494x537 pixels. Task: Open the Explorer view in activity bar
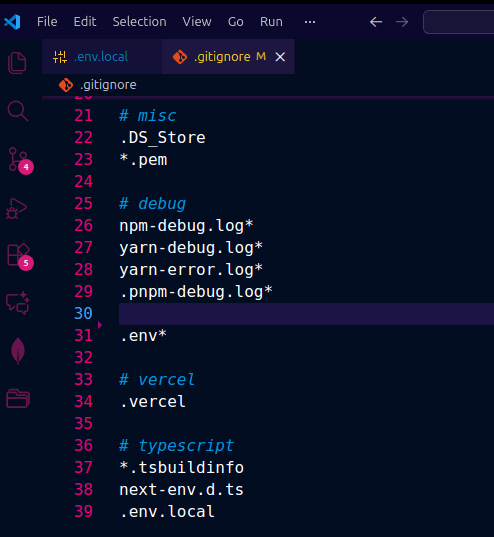pyautogui.click(x=17, y=63)
